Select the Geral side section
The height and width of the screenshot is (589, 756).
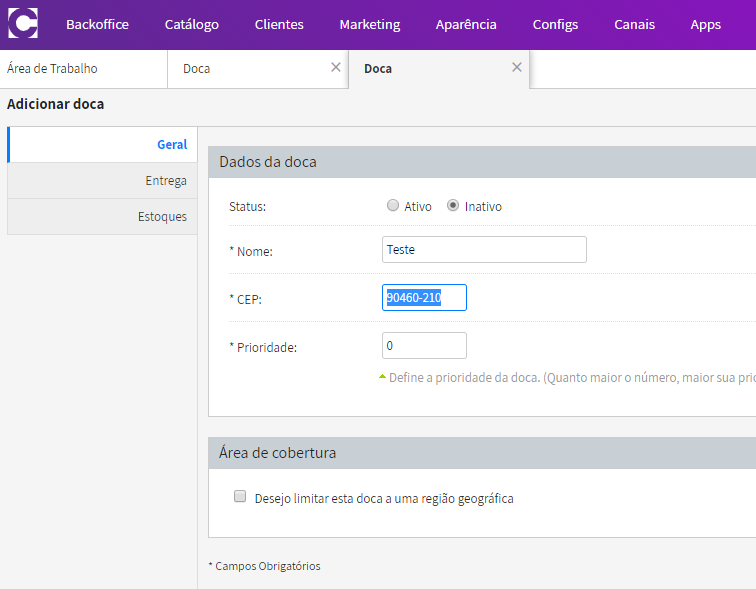(103, 145)
